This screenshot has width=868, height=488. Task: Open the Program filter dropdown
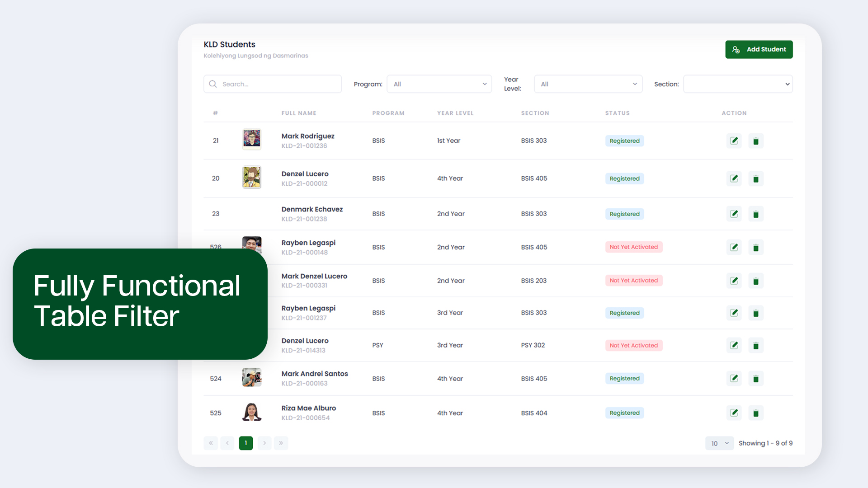click(x=439, y=84)
